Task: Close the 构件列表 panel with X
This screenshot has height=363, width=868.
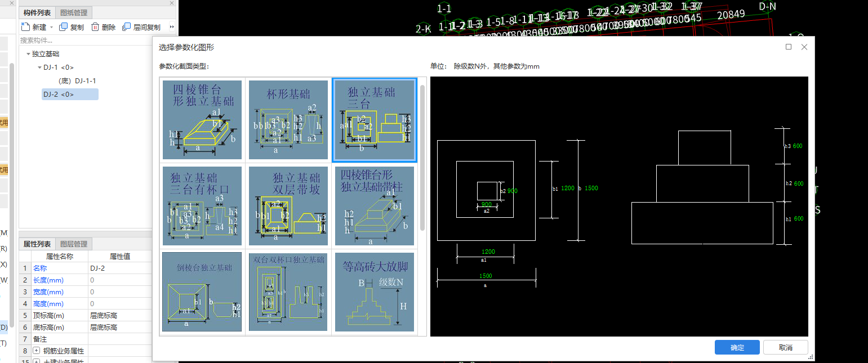Action: 172,3
